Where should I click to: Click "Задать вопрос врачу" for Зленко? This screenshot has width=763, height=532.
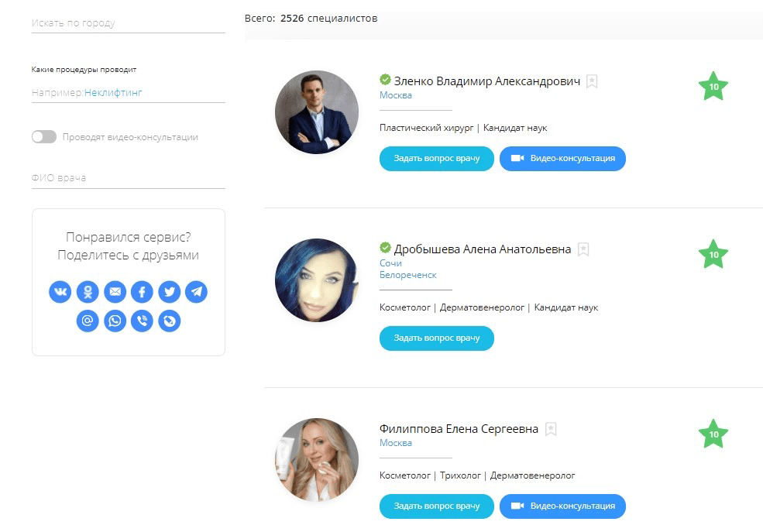tap(436, 159)
